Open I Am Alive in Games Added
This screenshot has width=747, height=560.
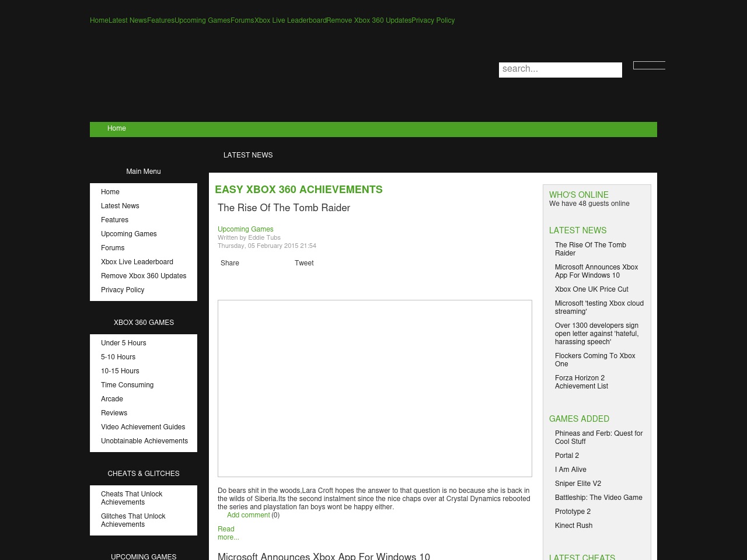tap(571, 470)
